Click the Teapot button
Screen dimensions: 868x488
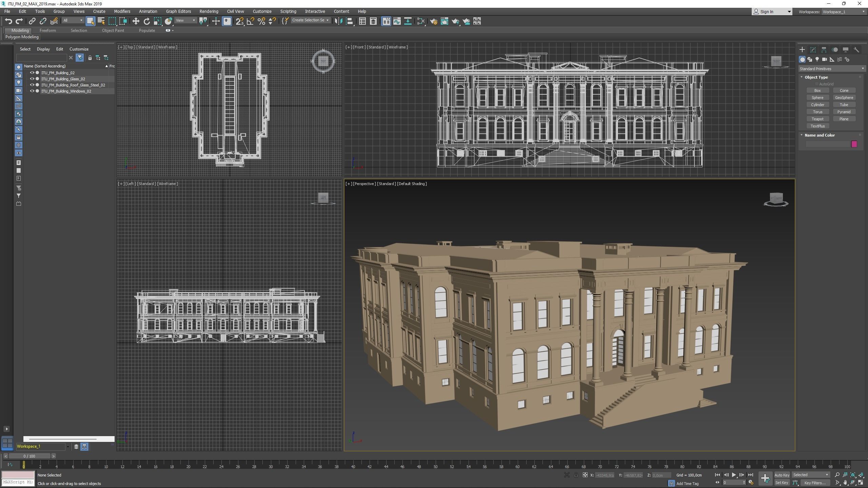pyautogui.click(x=817, y=119)
